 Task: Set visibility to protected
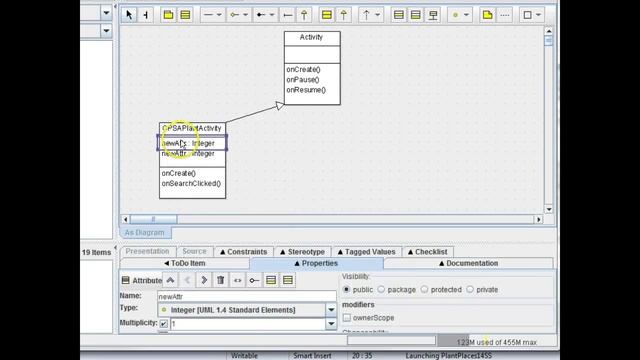[x=424, y=289]
